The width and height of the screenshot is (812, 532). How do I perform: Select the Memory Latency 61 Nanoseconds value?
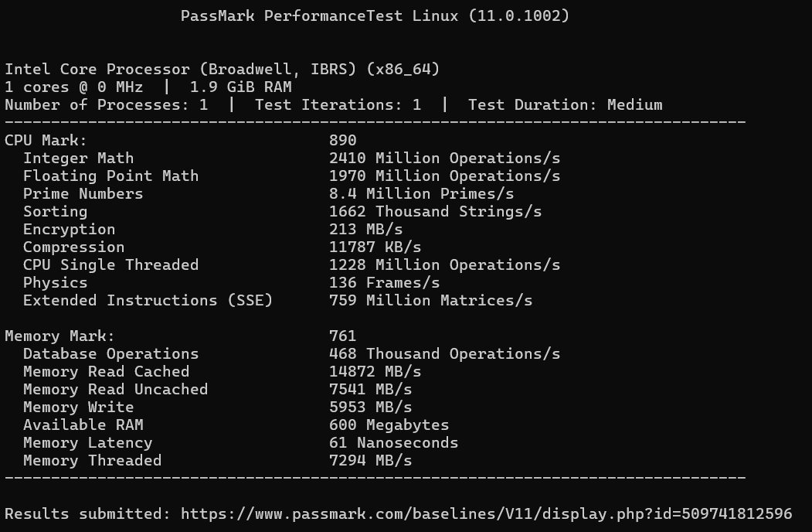tap(394, 443)
